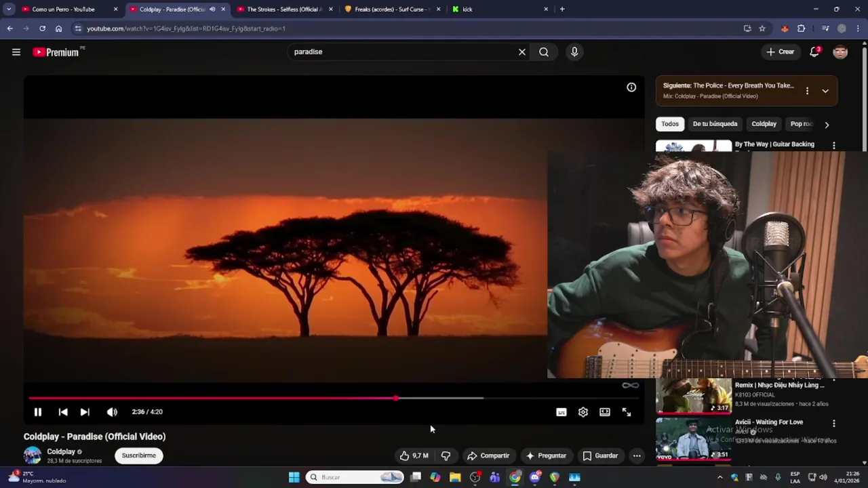Mute the player volume

pos(112,412)
